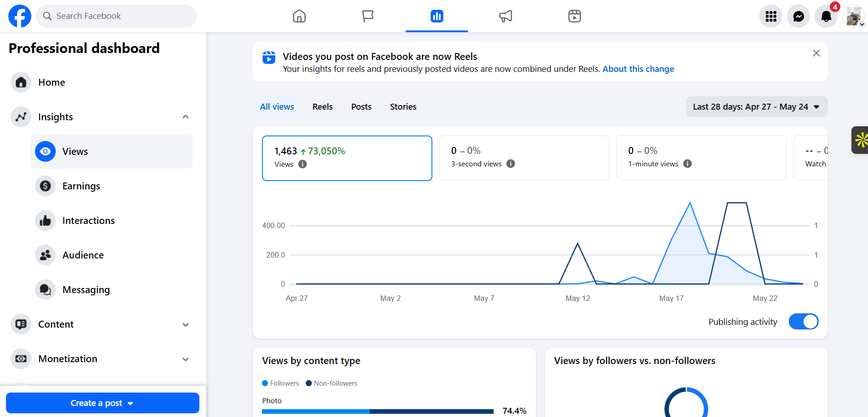The image size is (868, 417).
Task: Click the 73,050% increase figure
Action: click(326, 151)
